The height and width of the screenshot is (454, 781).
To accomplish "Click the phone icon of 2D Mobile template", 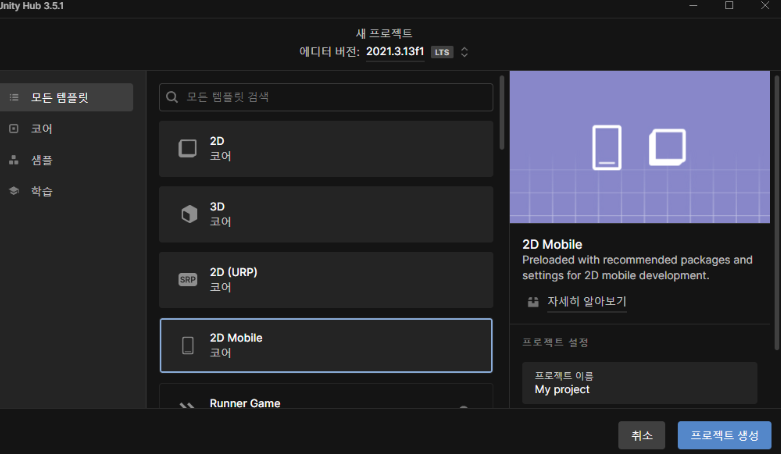I will tap(188, 345).
